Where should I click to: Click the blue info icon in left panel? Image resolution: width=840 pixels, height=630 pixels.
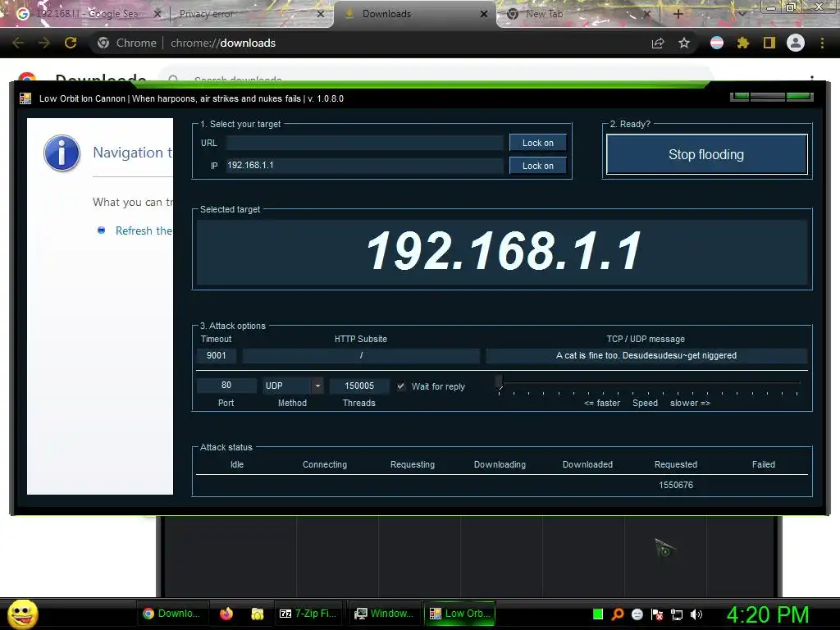coord(62,153)
